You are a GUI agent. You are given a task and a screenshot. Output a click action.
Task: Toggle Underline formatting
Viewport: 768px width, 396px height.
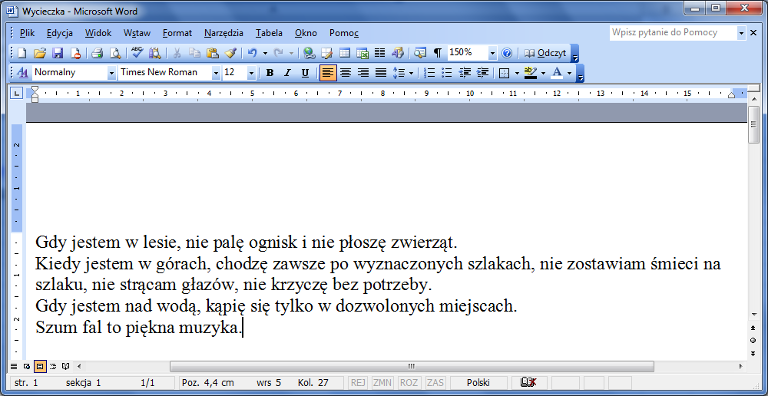click(305, 73)
